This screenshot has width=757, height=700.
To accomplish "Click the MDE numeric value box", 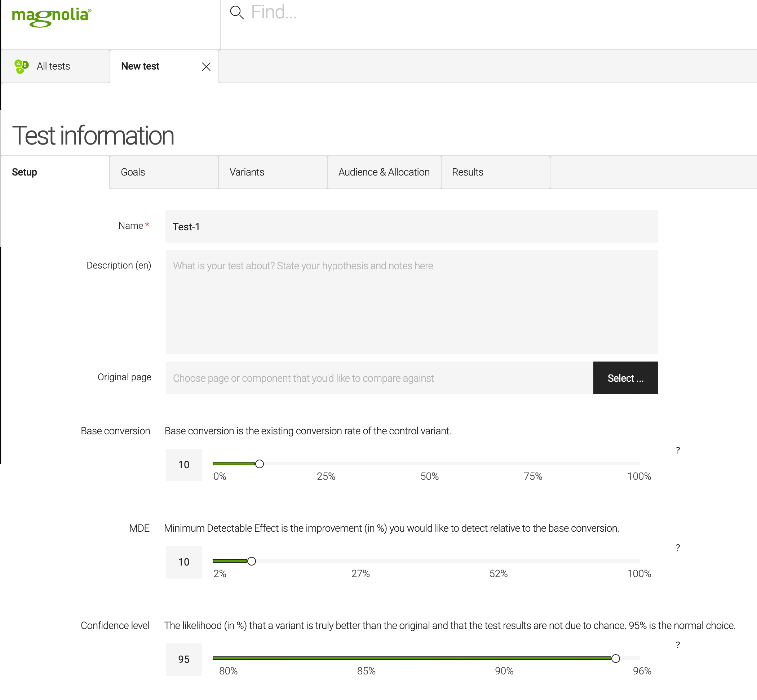I will [184, 562].
